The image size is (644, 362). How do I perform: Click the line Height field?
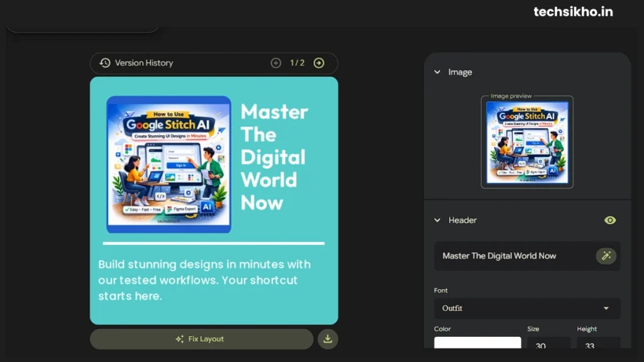pyautogui.click(x=598, y=344)
